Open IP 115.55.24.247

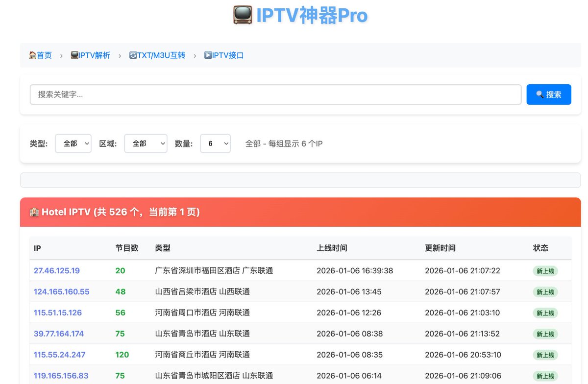pos(60,355)
